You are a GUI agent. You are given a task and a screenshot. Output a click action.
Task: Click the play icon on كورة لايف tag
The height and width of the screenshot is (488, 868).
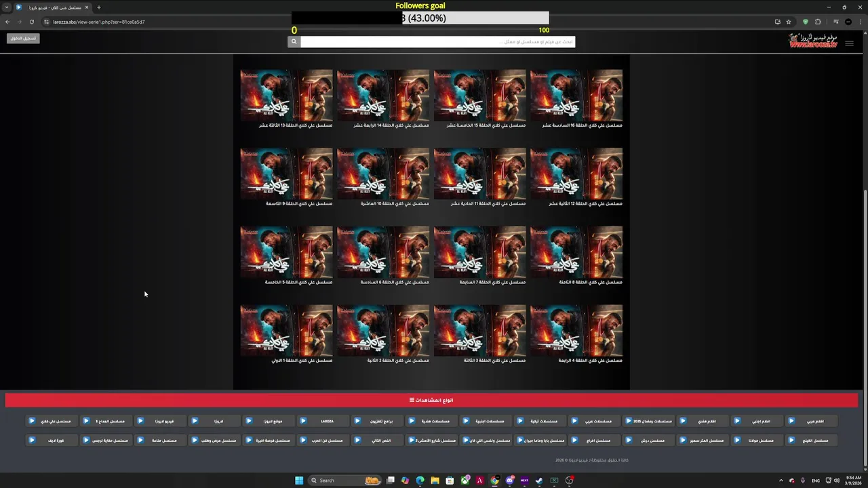tap(32, 440)
